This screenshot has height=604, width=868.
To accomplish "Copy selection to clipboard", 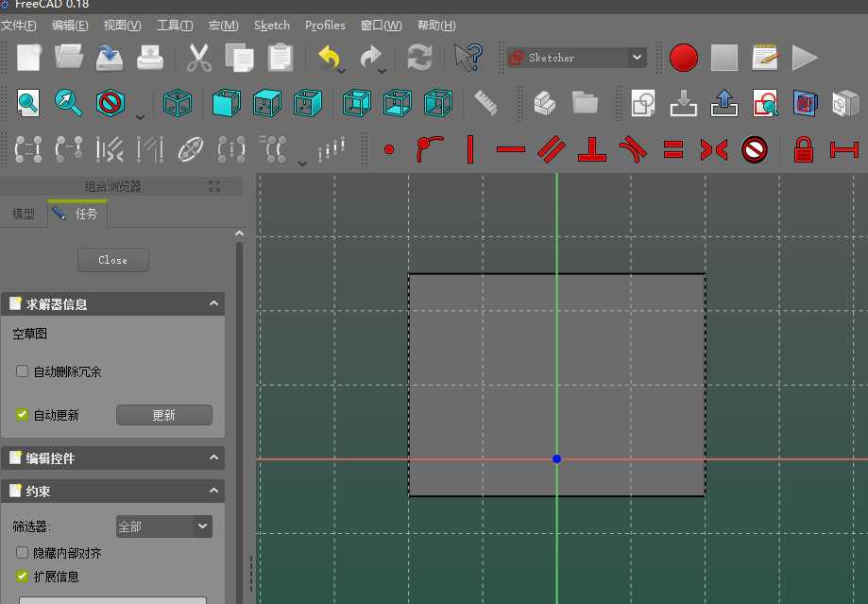I will click(239, 58).
